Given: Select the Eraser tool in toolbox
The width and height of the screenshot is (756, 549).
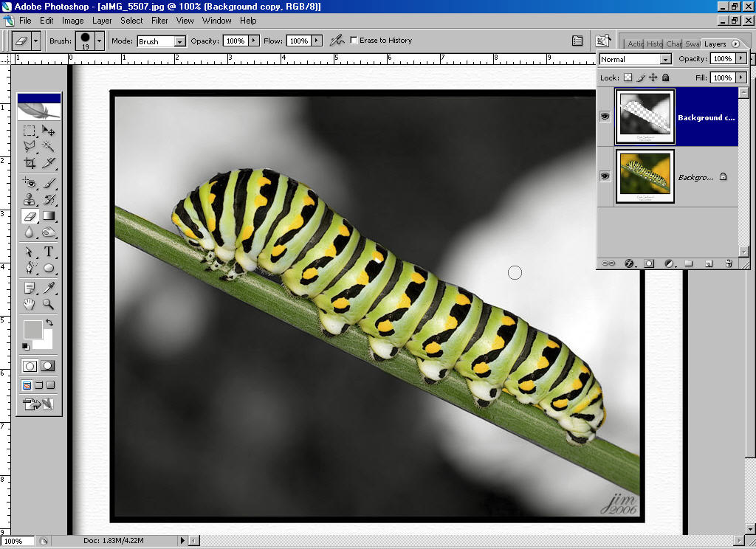Looking at the screenshot, I should (30, 216).
